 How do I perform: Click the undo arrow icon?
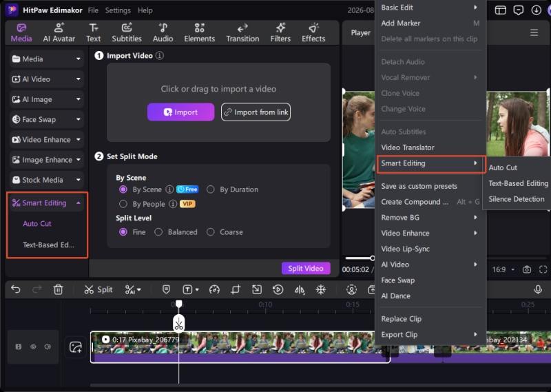click(16, 289)
